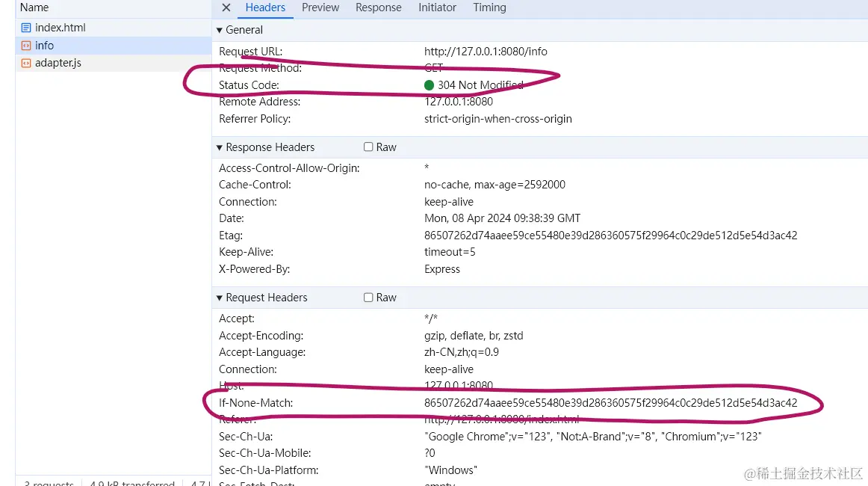This screenshot has height=486, width=868.
Task: Click the Referrer Policy label
Action: coord(255,119)
